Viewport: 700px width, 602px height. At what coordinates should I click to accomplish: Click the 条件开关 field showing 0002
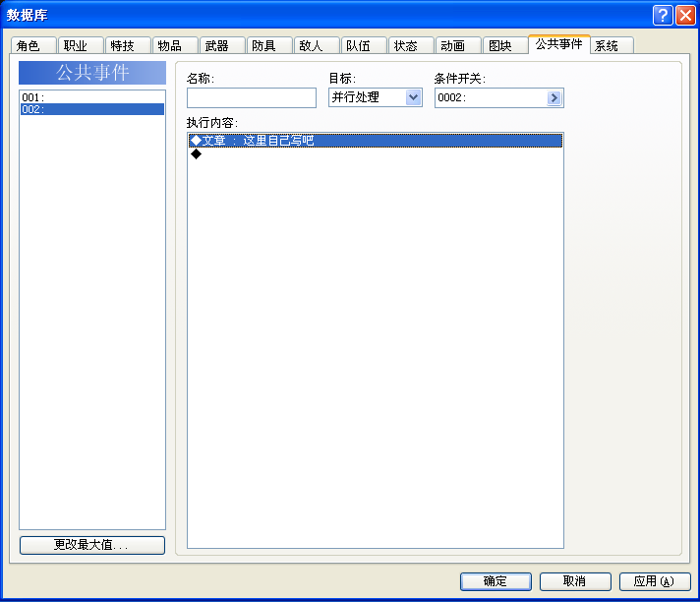point(499,97)
